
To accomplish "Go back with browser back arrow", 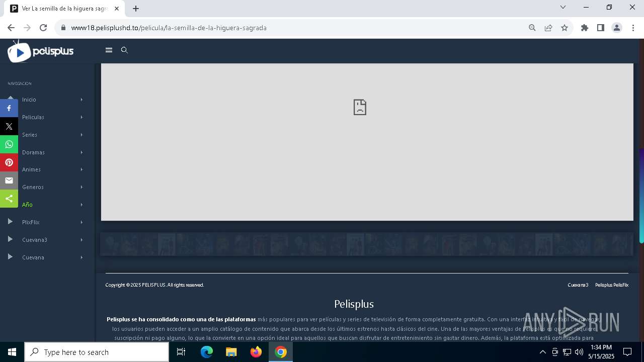I will [x=11, y=28].
